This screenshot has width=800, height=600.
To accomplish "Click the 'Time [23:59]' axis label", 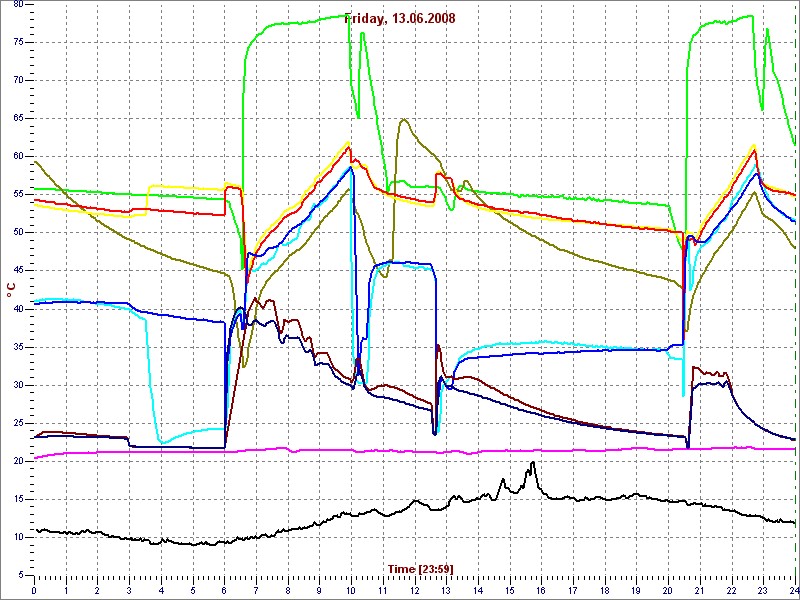I will point(420,568).
